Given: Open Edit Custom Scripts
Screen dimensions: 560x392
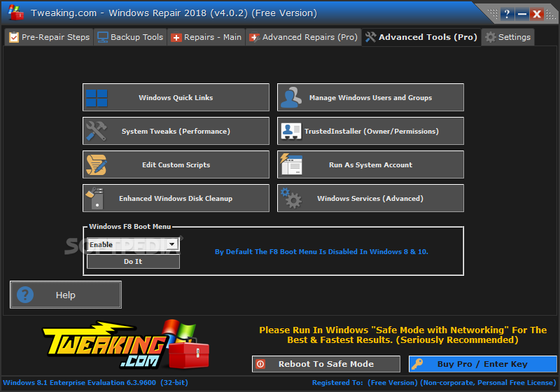Looking at the screenshot, I should pos(176,164).
